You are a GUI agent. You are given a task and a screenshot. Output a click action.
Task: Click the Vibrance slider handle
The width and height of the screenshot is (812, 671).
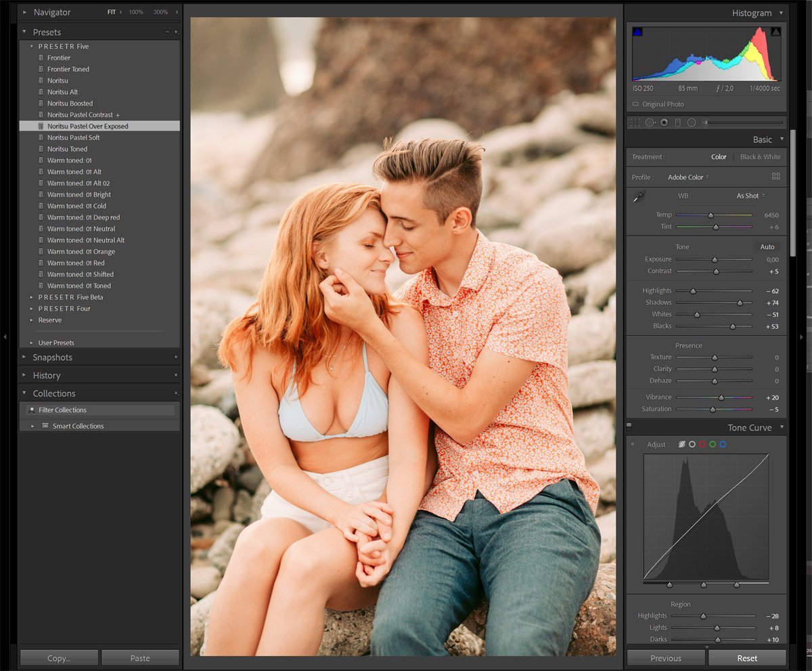coord(721,397)
